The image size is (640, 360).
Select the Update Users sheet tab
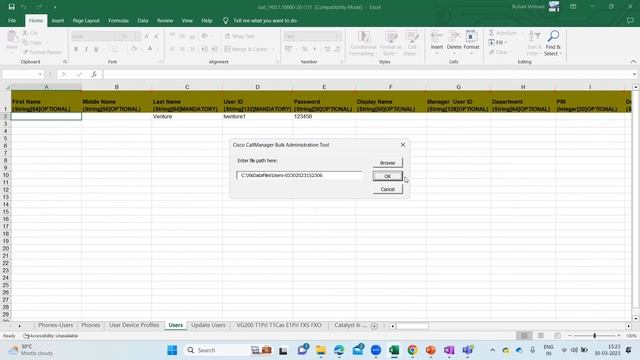click(x=208, y=325)
